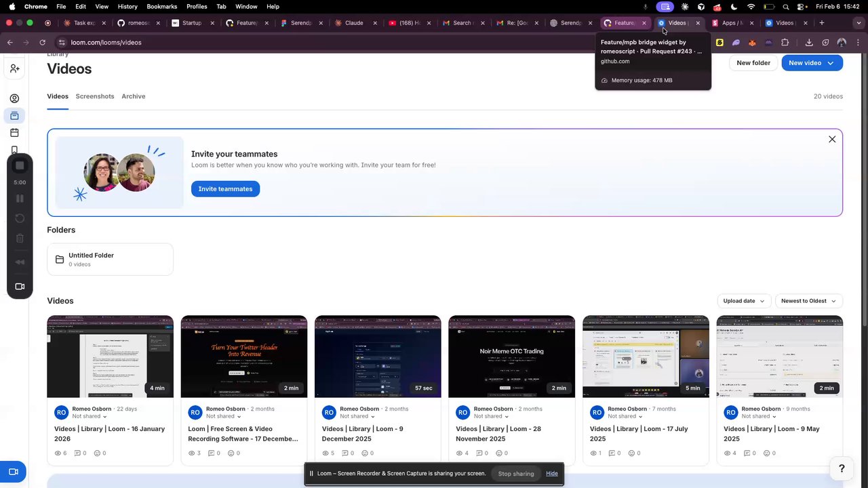The width and height of the screenshot is (868, 488).
Task: Expand Not shared dropdown on 9 May 2025 video
Action: tap(759, 416)
